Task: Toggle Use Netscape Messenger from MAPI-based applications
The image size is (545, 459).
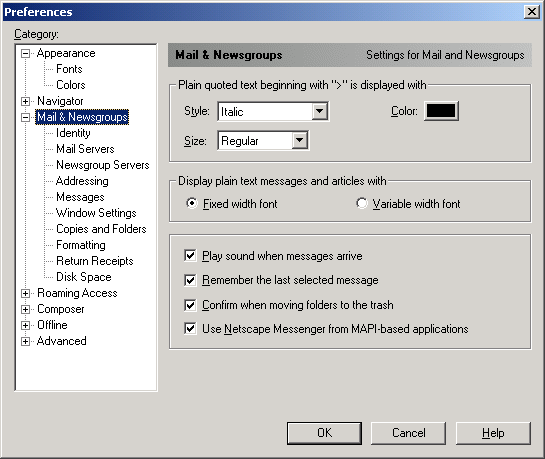Action: click(x=190, y=329)
